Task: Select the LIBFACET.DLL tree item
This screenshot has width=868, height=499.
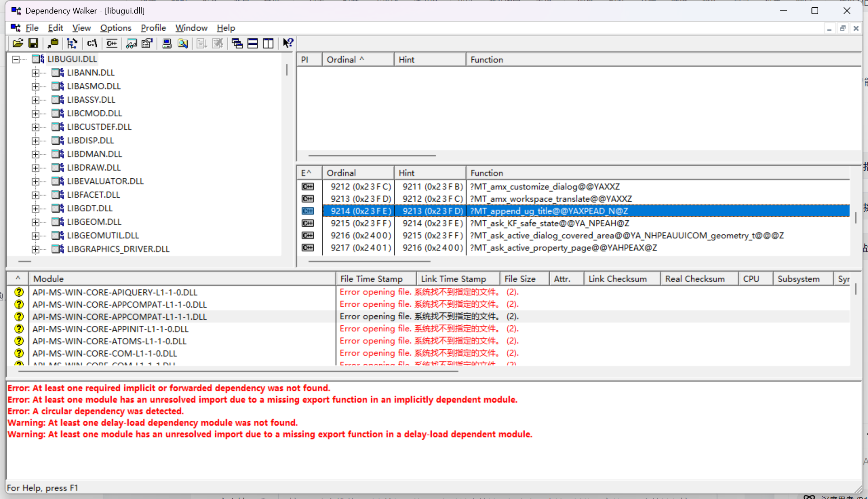Action: (x=94, y=195)
